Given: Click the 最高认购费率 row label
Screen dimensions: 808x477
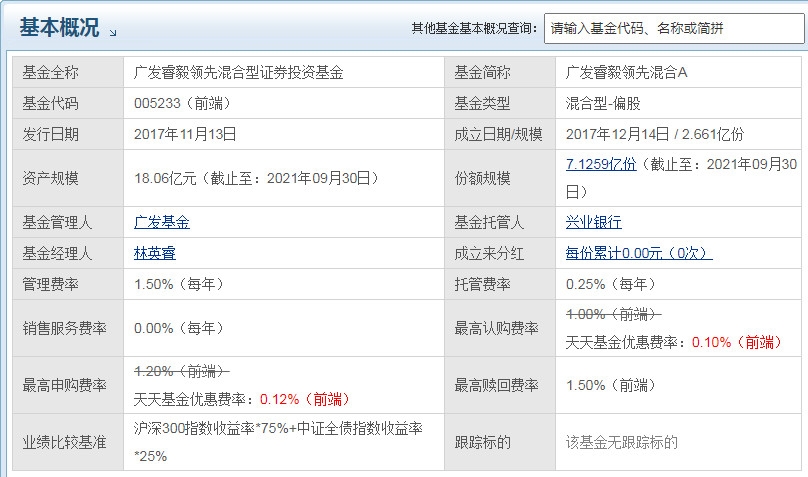Looking at the screenshot, I should pyautogui.click(x=496, y=328).
